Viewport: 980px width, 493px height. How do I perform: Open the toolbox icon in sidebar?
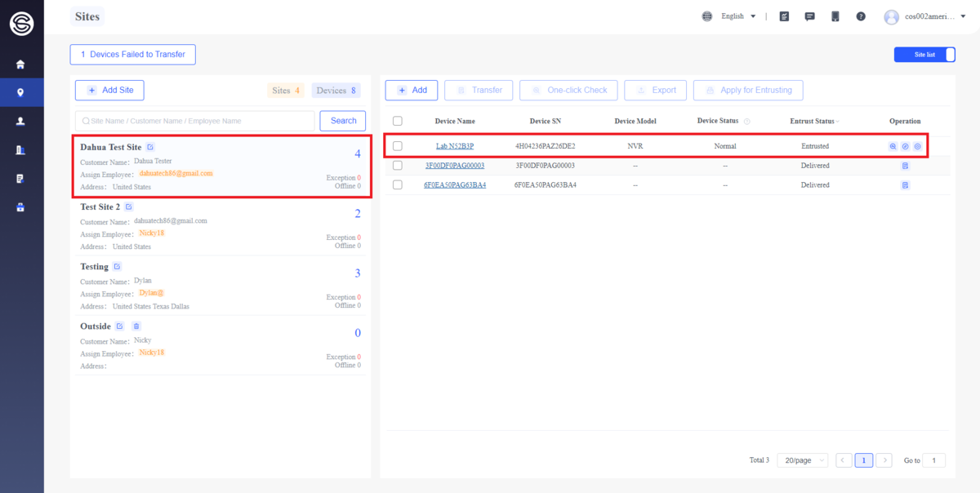20,207
